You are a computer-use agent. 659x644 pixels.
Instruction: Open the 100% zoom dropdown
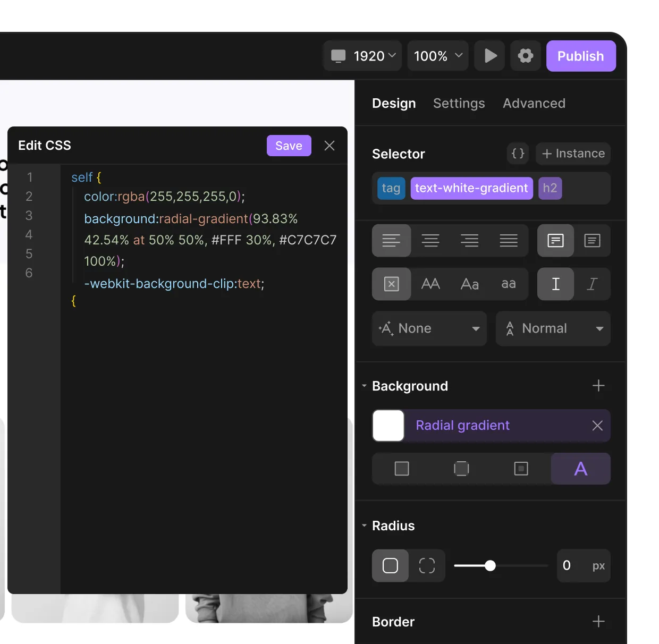pyautogui.click(x=438, y=56)
